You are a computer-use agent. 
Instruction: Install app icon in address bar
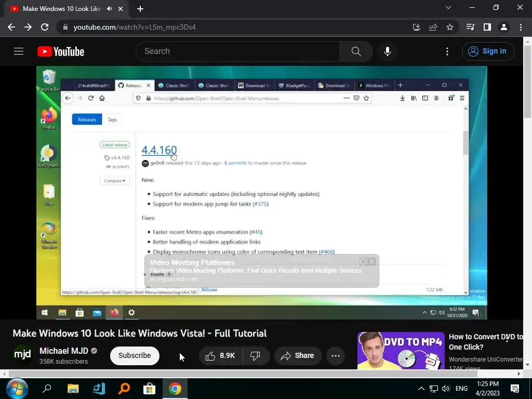(x=416, y=27)
